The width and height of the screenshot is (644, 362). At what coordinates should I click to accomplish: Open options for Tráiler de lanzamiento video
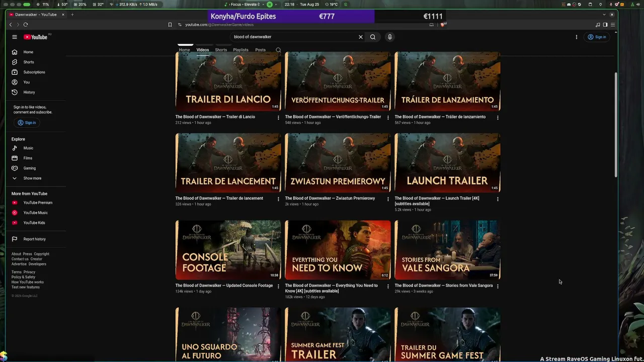click(498, 117)
